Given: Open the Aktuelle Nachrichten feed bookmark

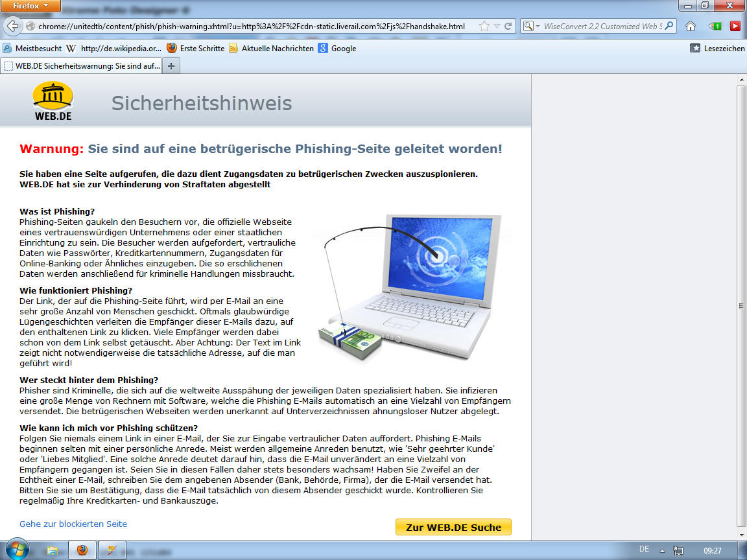Looking at the screenshot, I should click(x=272, y=48).
